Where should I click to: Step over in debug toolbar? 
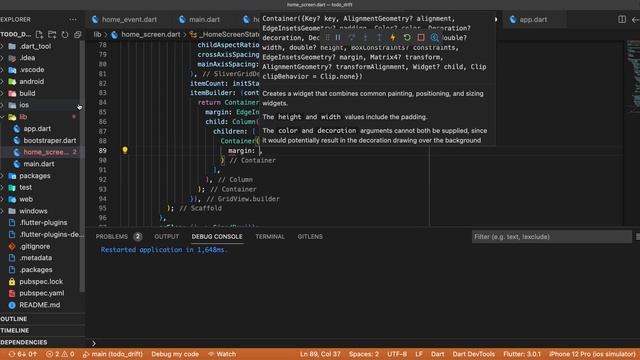click(x=352, y=38)
